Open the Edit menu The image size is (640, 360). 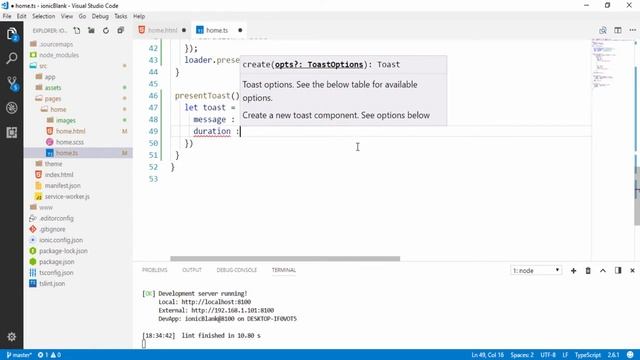[21, 16]
